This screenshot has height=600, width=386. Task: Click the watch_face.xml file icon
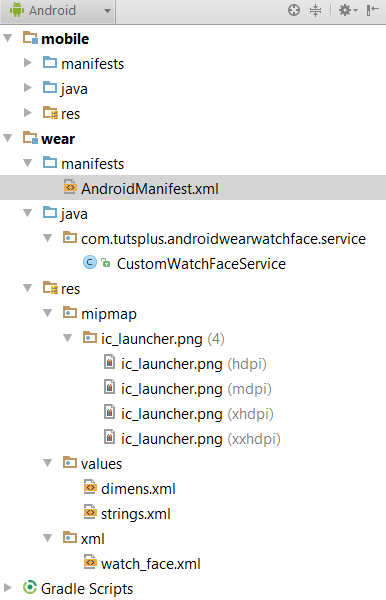pyautogui.click(x=90, y=562)
